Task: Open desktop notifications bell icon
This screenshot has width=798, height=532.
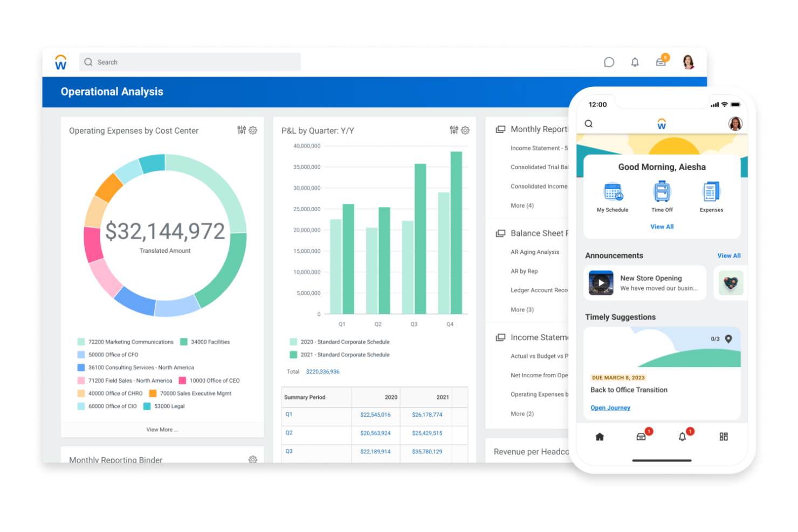Action: (635, 63)
